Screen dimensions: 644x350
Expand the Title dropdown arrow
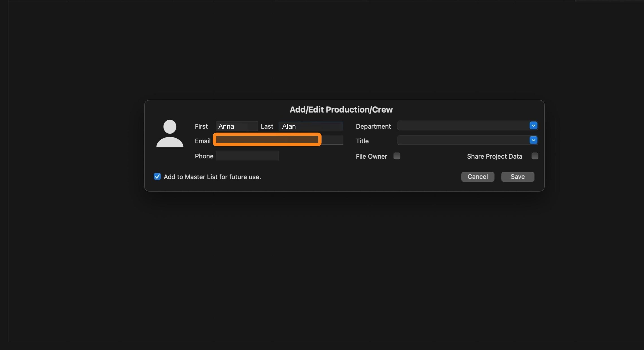(x=533, y=140)
